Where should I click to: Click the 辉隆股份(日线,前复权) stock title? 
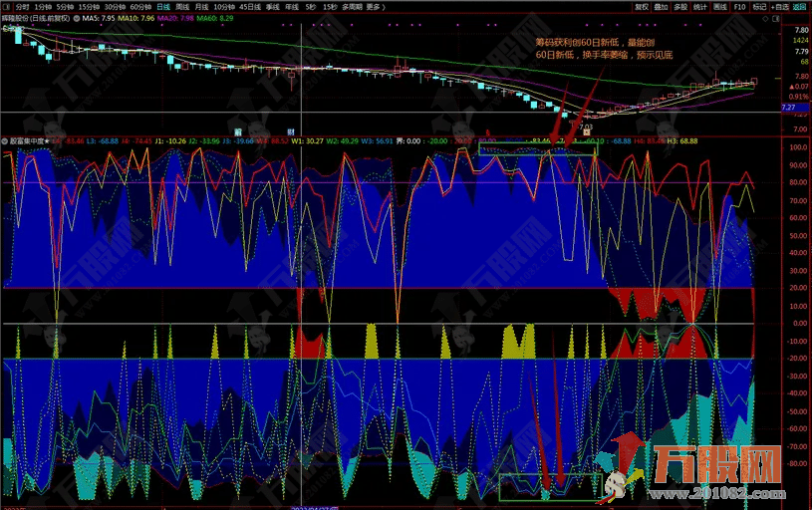coord(36,18)
